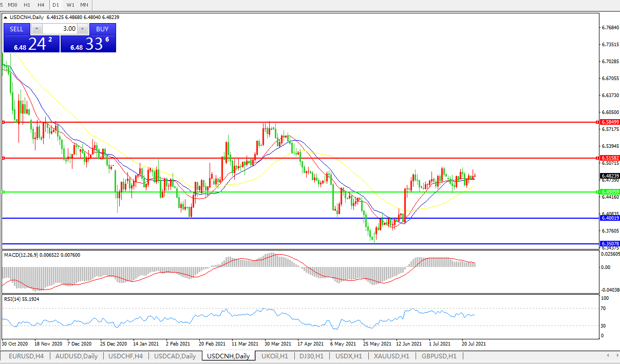This screenshot has width=620, height=364.
Task: Switch to the XAUUSD,H1 chart tab
Action: coord(391,356)
